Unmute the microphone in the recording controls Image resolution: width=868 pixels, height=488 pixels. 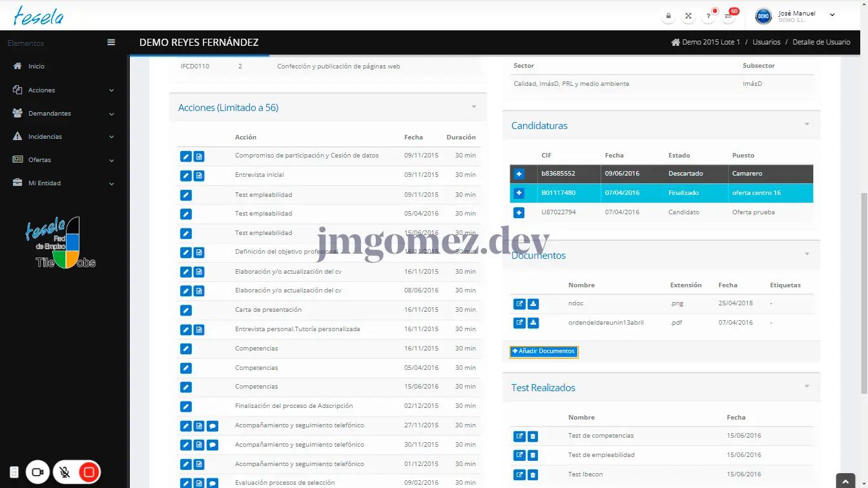65,473
